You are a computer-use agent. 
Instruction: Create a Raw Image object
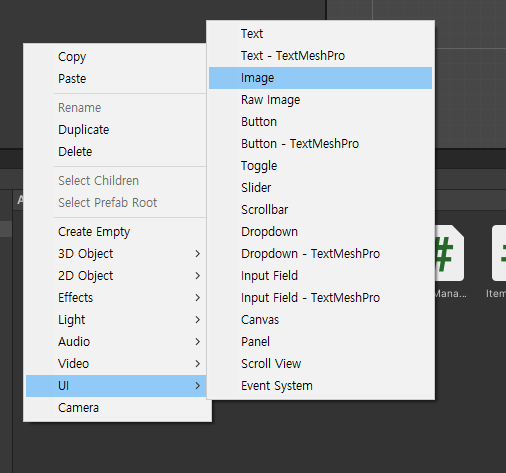pos(320,100)
